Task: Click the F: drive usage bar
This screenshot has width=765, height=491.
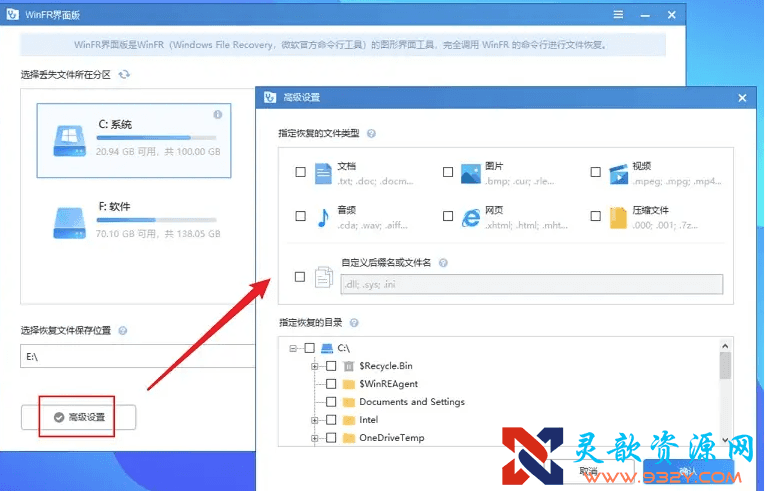Action: point(156,220)
